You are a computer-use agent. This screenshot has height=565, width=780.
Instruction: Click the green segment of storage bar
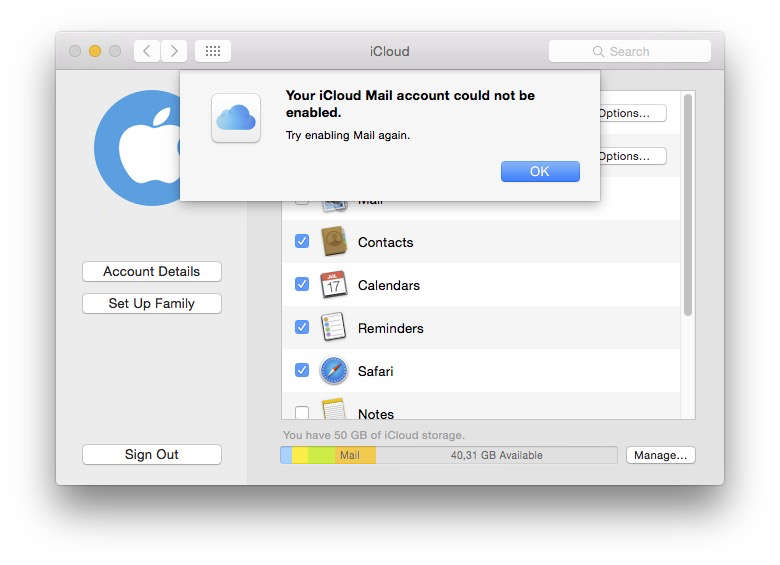tap(321, 455)
